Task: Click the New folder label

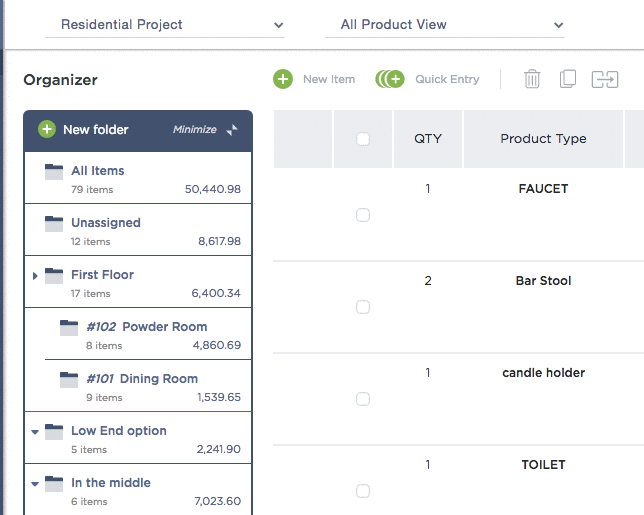Action: tap(96, 130)
